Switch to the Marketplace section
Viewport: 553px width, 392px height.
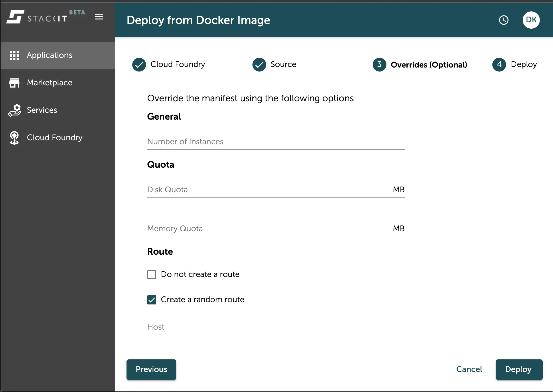point(49,82)
